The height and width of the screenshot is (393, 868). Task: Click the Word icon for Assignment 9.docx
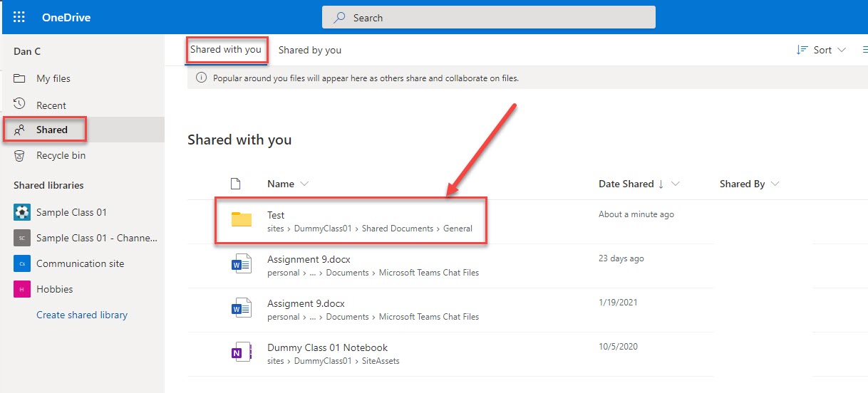click(242, 264)
